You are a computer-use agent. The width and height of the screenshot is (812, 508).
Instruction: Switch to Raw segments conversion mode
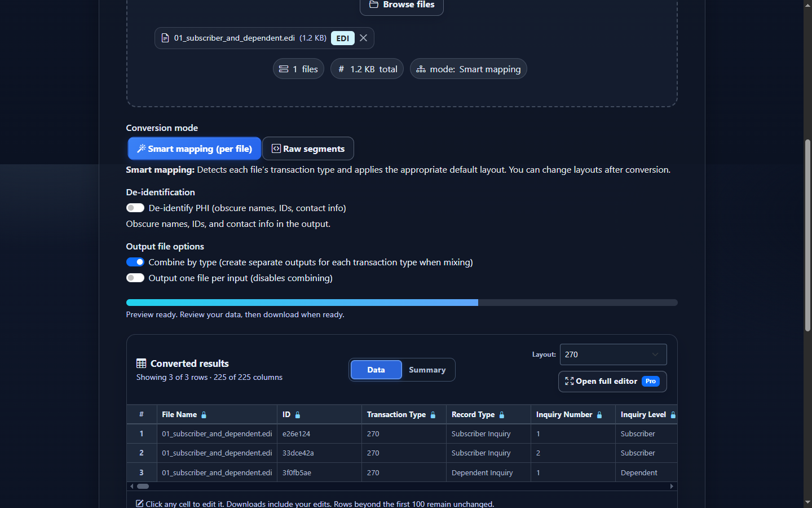pyautogui.click(x=308, y=148)
